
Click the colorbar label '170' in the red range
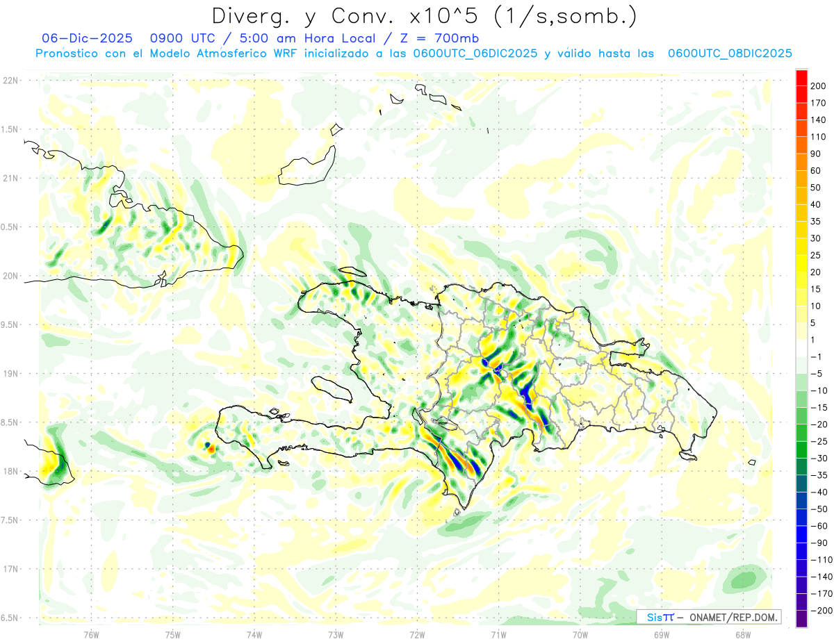coord(818,103)
